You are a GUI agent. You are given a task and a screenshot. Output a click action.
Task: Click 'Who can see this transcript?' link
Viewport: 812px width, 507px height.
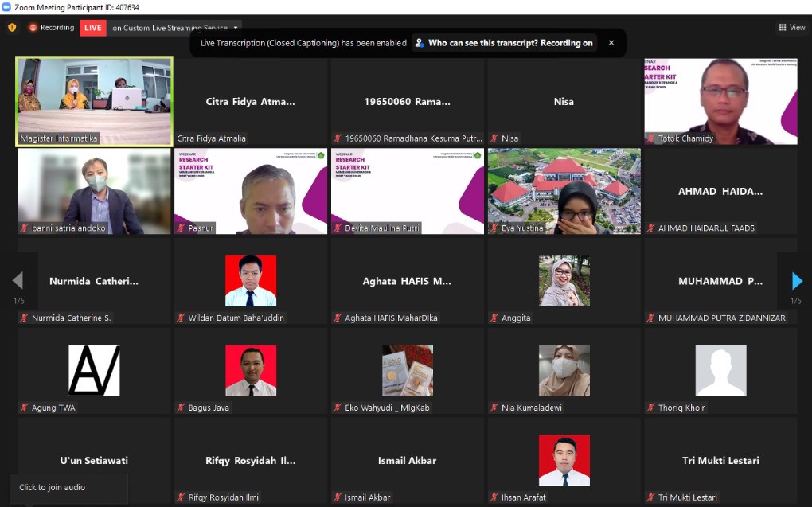point(505,43)
